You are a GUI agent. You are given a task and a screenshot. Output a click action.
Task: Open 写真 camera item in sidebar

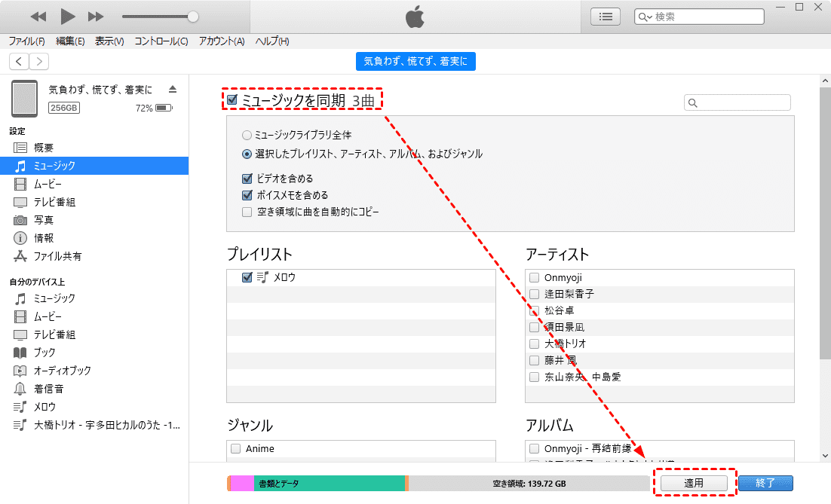coord(43,220)
